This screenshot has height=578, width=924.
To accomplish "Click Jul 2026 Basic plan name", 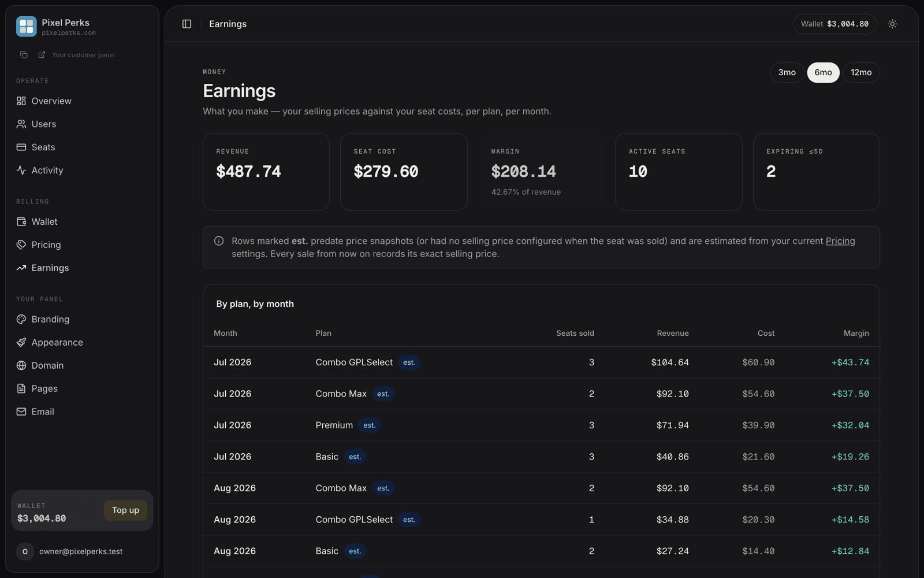I will (x=327, y=457).
